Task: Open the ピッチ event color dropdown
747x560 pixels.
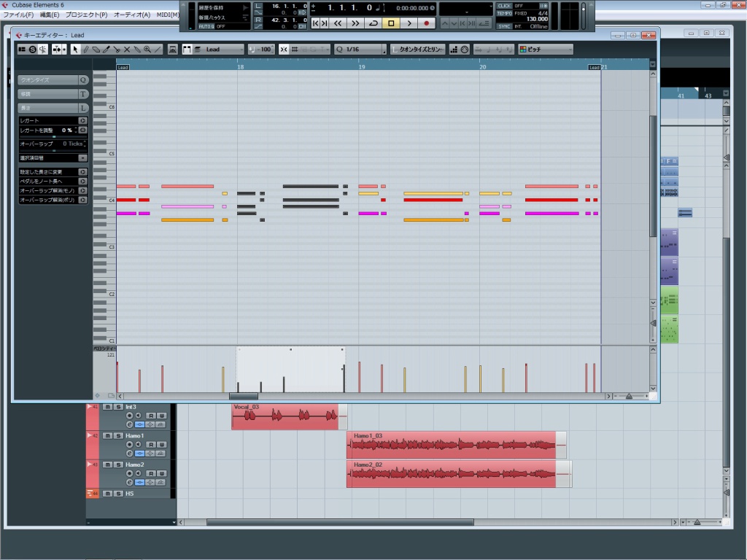Action: click(546, 50)
